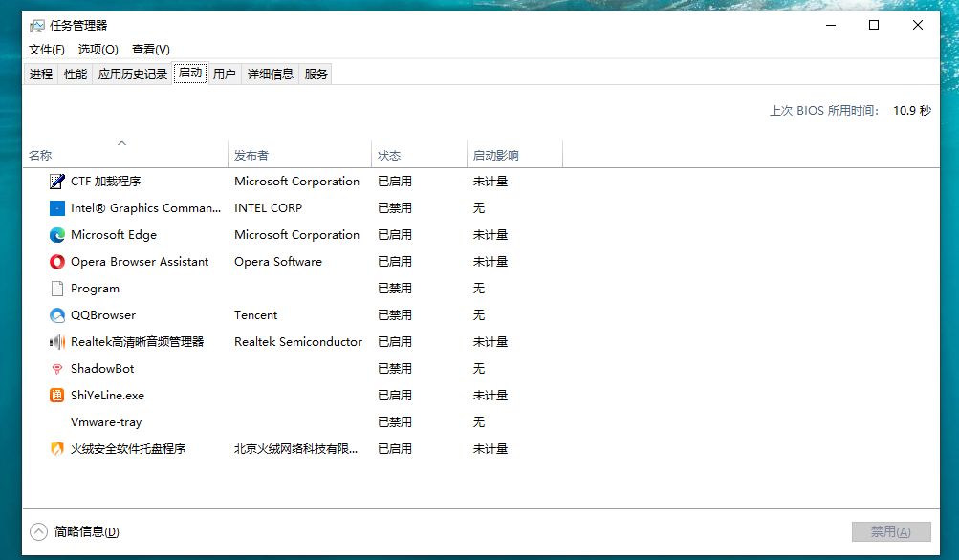Select the 启动 tab
959x560 pixels.
pyautogui.click(x=190, y=73)
